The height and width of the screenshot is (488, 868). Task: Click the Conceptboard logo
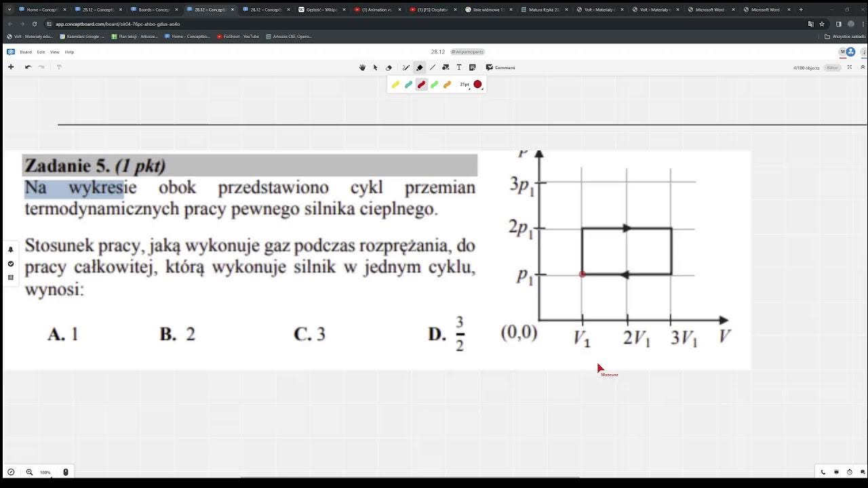pyautogui.click(x=11, y=52)
